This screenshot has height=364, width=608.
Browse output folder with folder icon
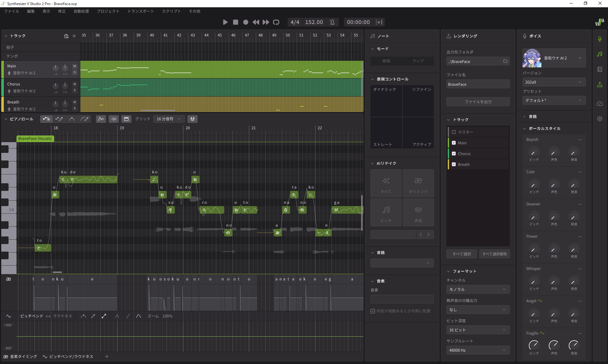(505, 61)
